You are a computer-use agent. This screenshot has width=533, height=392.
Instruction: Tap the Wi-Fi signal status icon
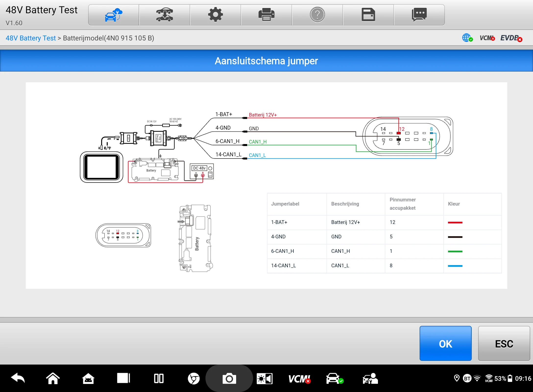click(477, 378)
